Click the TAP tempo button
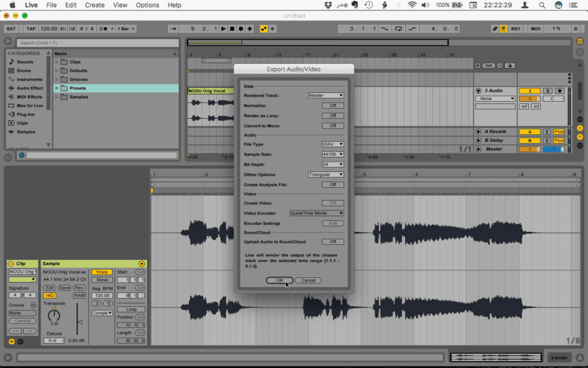The height and width of the screenshot is (368, 588). click(x=31, y=28)
